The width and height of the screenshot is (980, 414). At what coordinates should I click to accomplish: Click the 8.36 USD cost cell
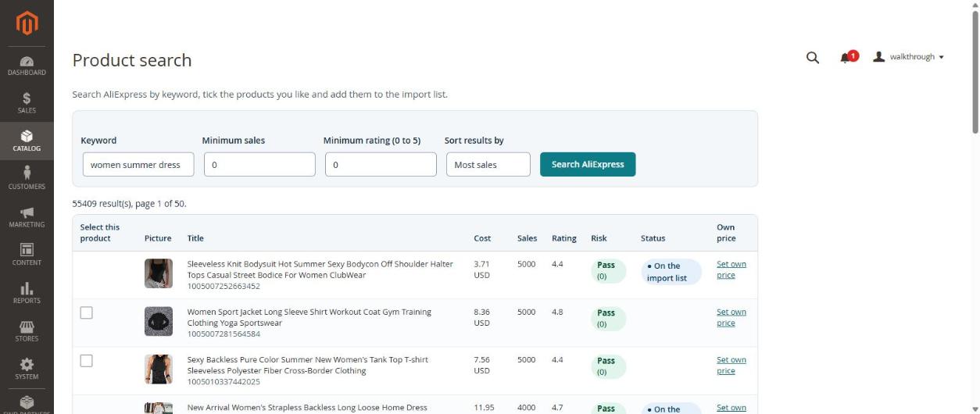(x=482, y=317)
